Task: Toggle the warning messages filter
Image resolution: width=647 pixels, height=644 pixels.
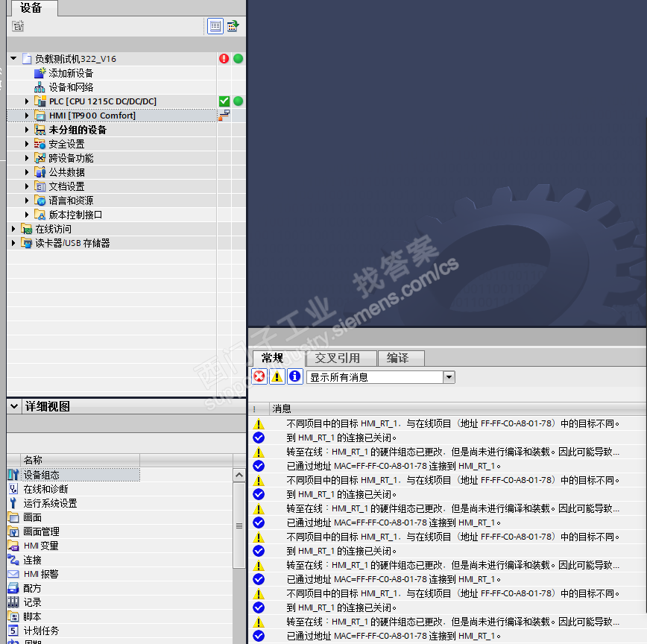Action: [277, 376]
